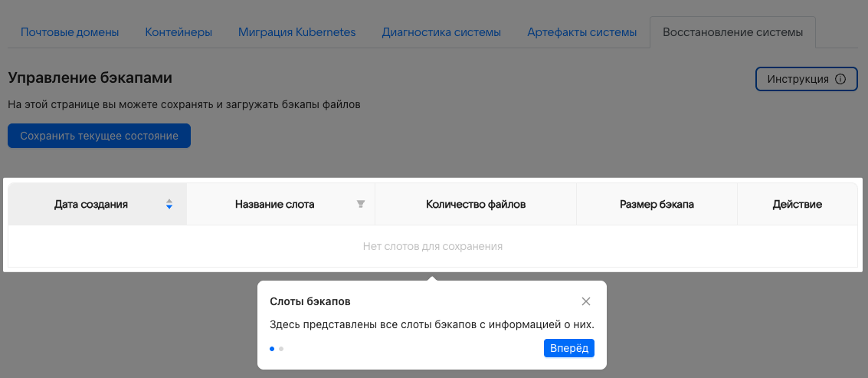
Task: Click the Действие column header
Action: [x=798, y=204]
